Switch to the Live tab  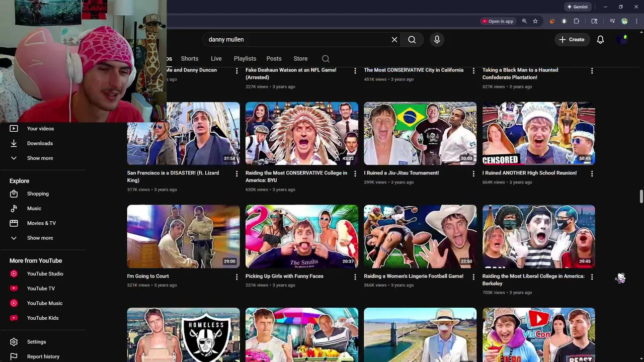pos(216,59)
